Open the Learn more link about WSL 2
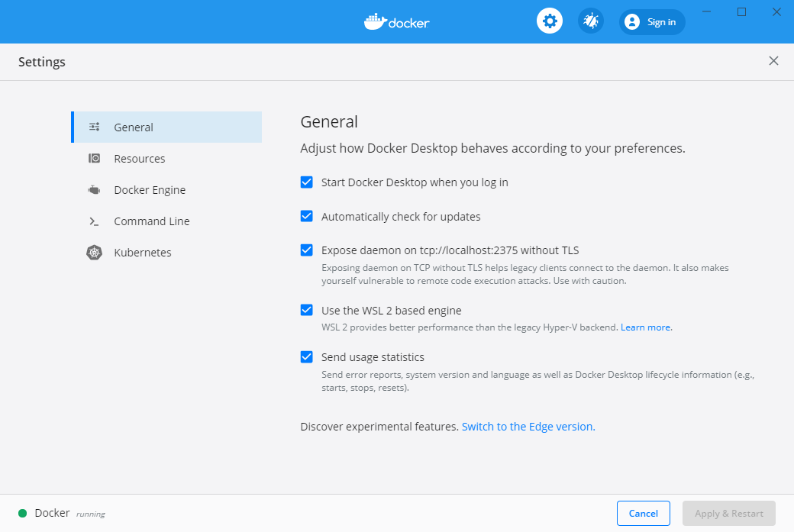 click(646, 327)
